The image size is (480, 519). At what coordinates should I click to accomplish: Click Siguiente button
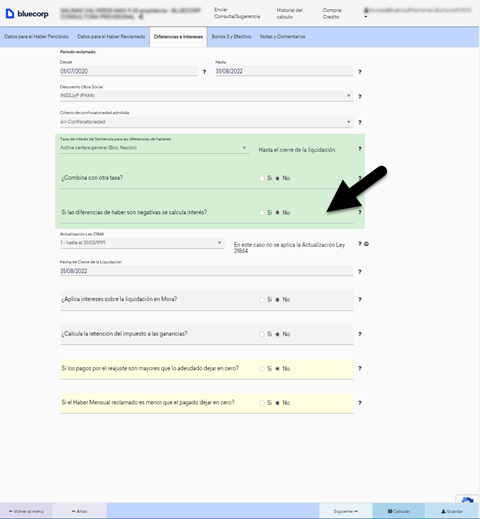point(346,511)
